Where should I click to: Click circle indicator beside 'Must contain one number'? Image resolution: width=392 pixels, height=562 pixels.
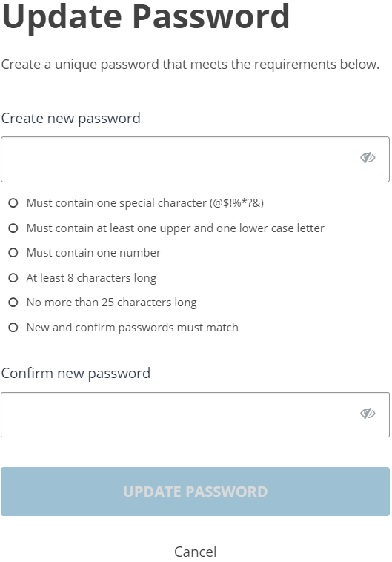(13, 253)
